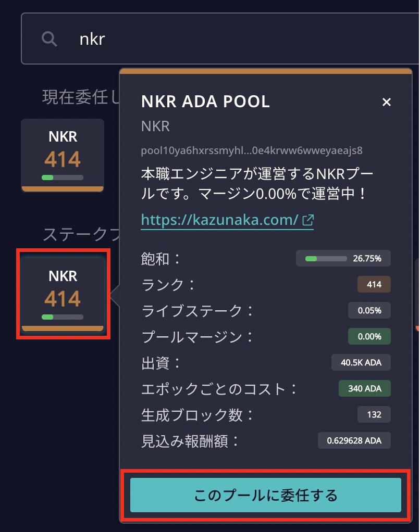
Task: Click the pledge 40.5K ADA value
Action: coord(361,362)
